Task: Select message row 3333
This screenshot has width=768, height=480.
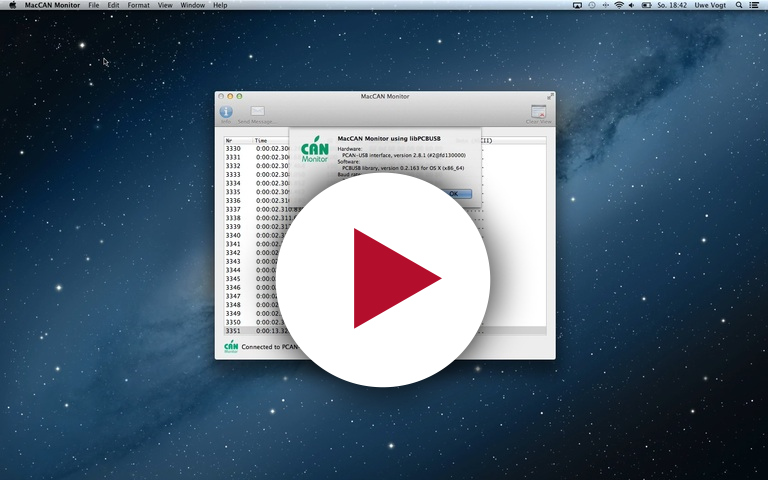Action: pyautogui.click(x=385, y=174)
